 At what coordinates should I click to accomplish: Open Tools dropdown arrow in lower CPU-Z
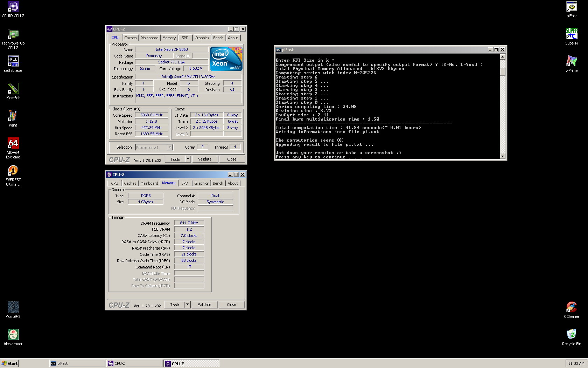(x=187, y=305)
